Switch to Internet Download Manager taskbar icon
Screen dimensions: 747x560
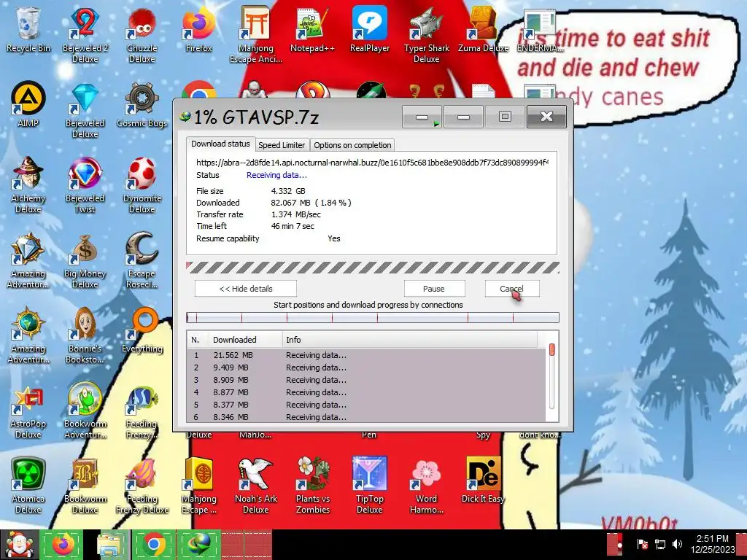199,545
